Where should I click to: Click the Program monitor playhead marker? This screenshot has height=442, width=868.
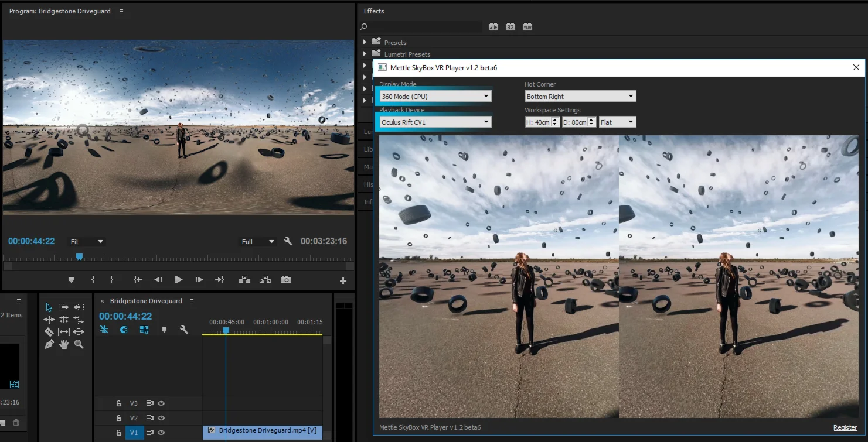(79, 256)
